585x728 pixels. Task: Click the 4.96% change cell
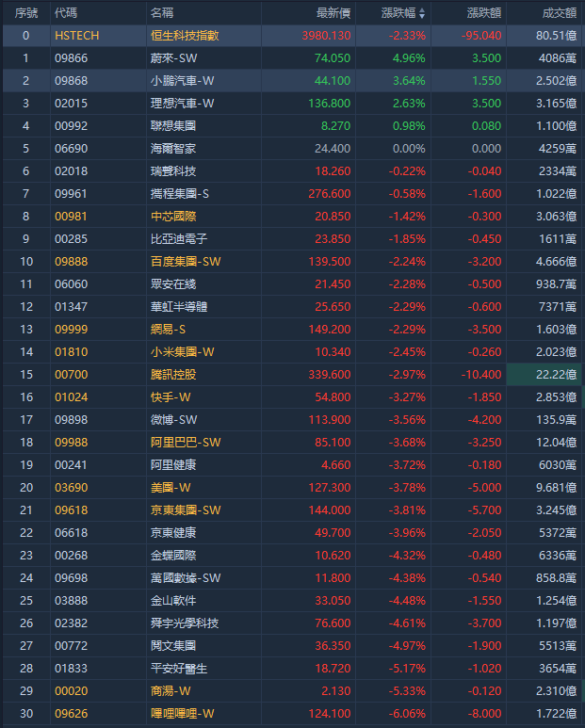(409, 58)
